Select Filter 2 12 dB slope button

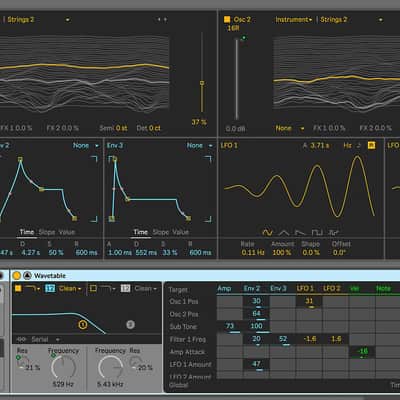pyautogui.click(x=125, y=288)
